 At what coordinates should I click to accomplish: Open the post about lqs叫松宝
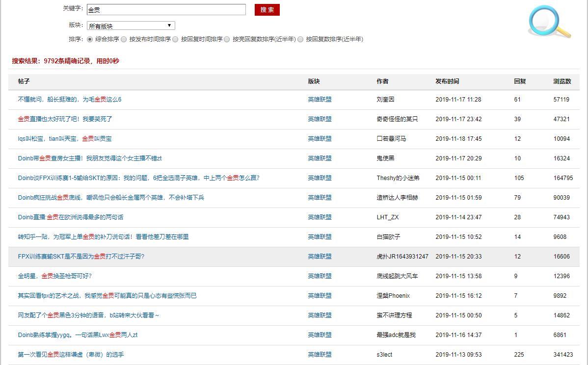(x=65, y=139)
